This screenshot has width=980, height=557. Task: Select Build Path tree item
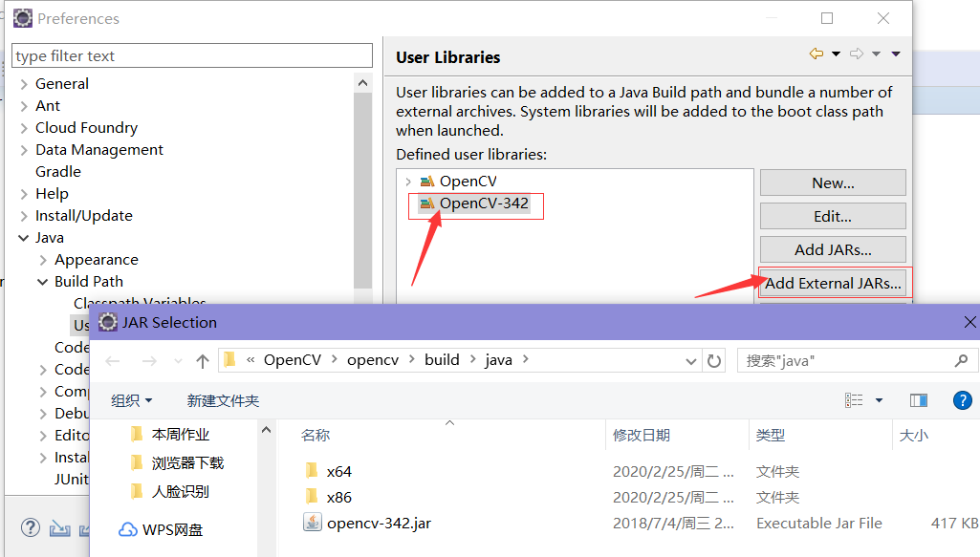point(89,282)
